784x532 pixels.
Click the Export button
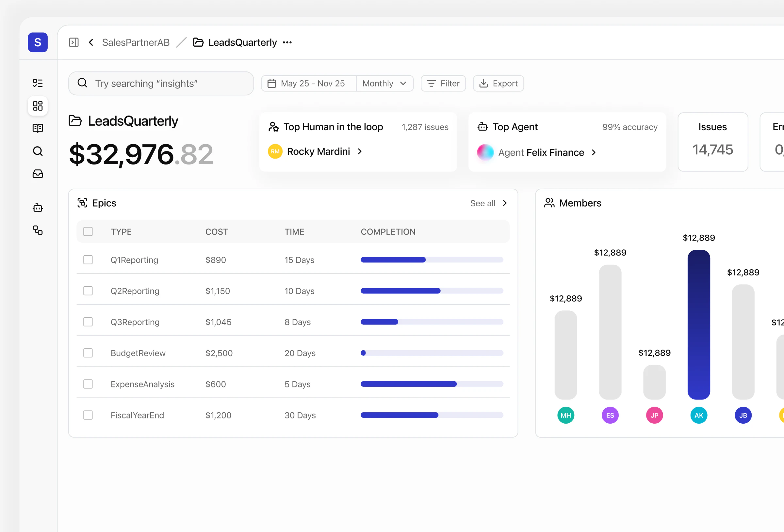click(x=498, y=83)
